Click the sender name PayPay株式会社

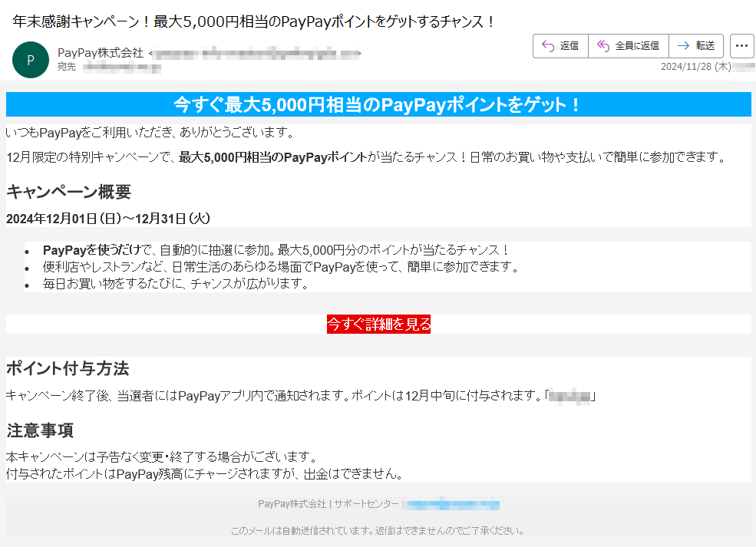pyautogui.click(x=101, y=53)
